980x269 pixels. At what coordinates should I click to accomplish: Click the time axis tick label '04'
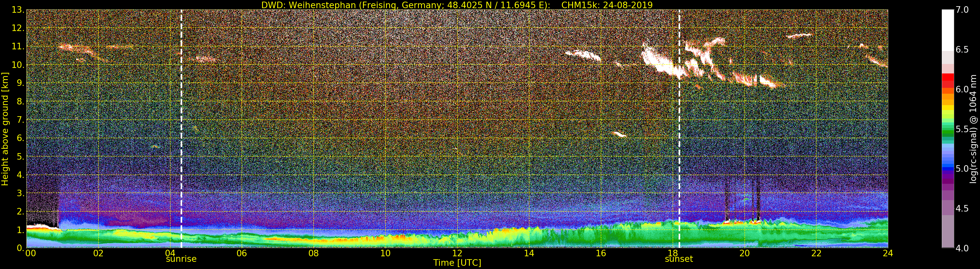170,253
